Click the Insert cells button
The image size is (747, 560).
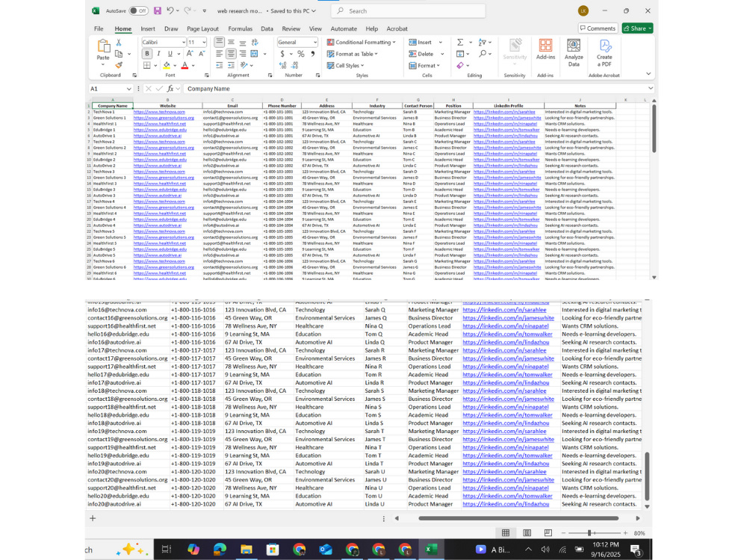[x=425, y=43]
